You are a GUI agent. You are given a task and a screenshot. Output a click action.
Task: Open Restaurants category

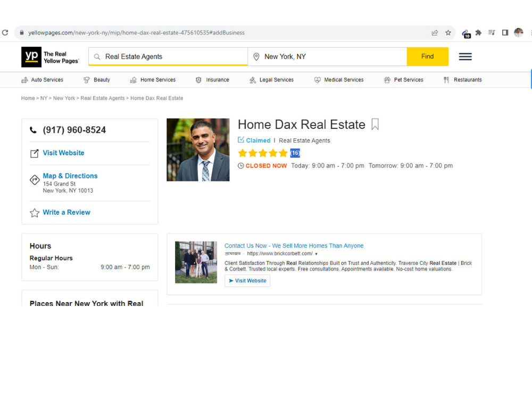(x=463, y=80)
